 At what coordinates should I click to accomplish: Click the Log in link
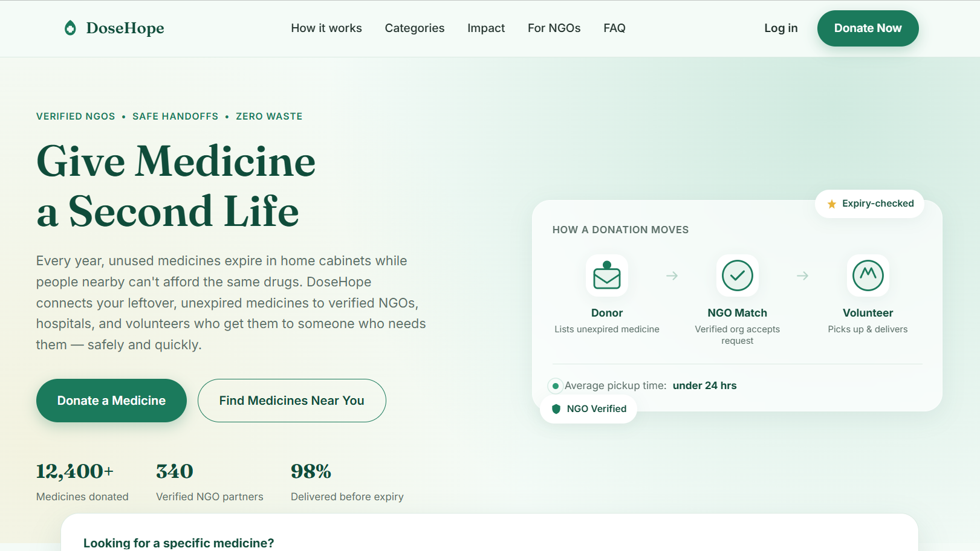pos(780,28)
